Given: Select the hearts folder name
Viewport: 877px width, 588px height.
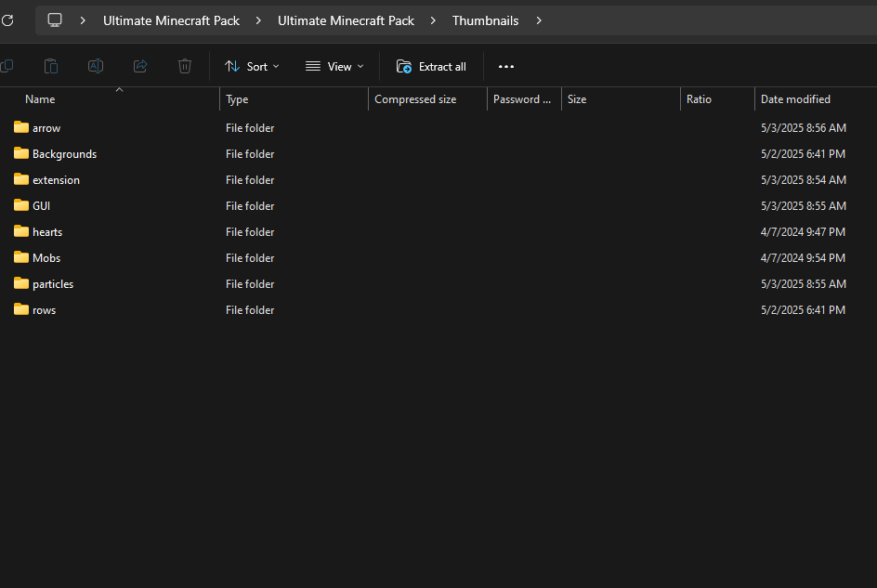Looking at the screenshot, I should point(47,231).
